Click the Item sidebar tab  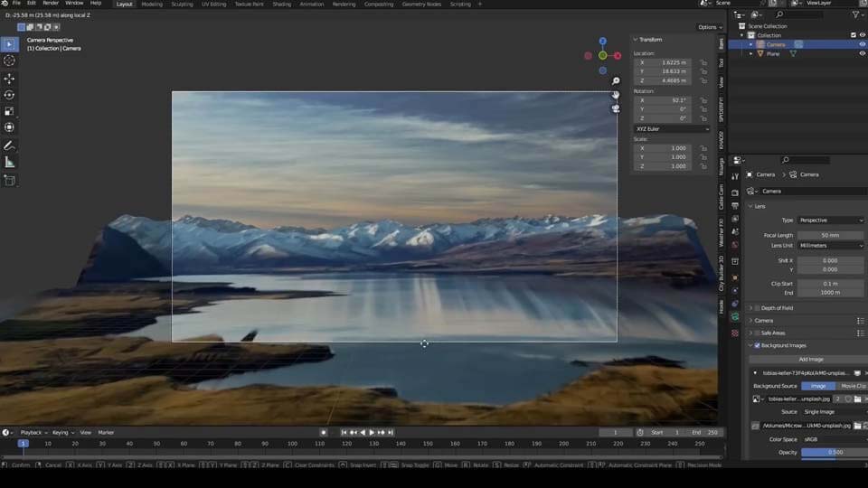(722, 43)
